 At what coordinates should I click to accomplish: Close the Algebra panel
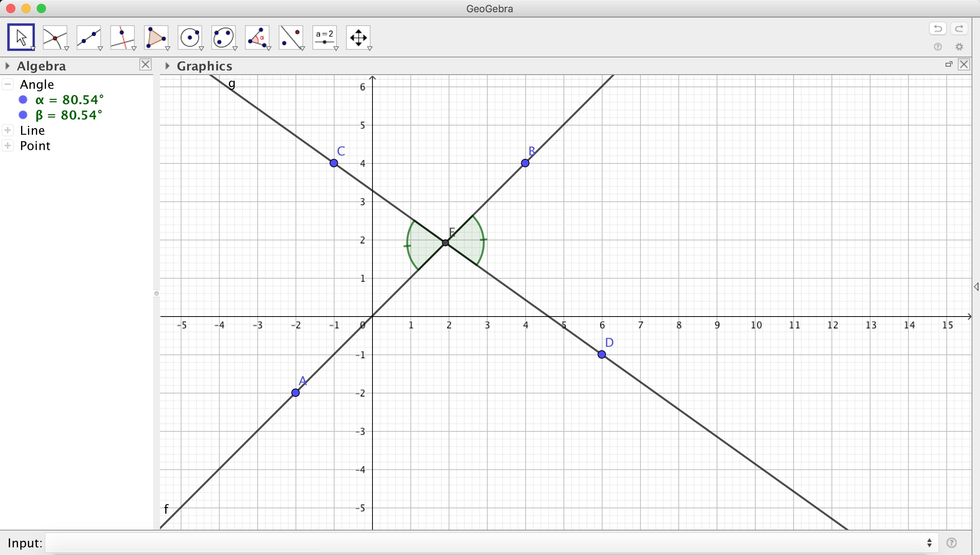(x=145, y=64)
